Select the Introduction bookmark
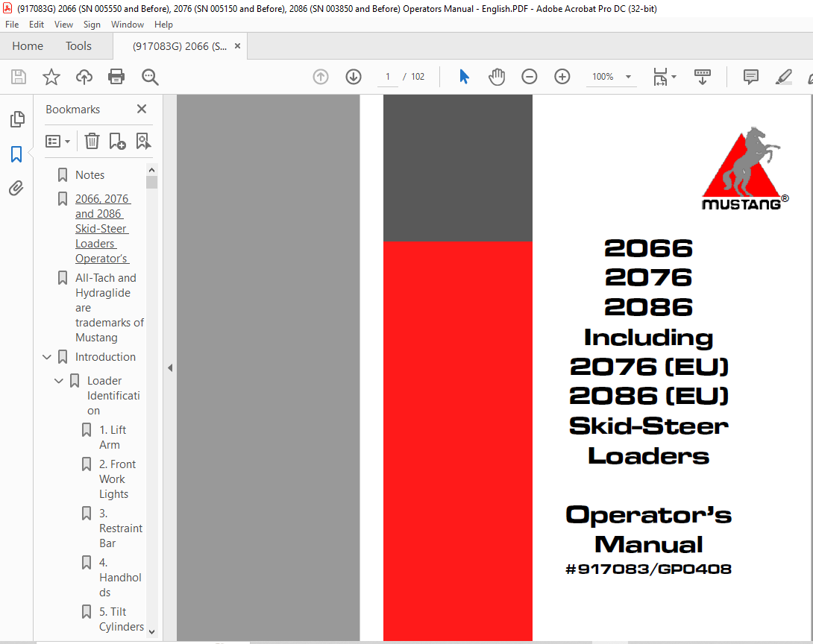This screenshot has width=813, height=644. 105,357
